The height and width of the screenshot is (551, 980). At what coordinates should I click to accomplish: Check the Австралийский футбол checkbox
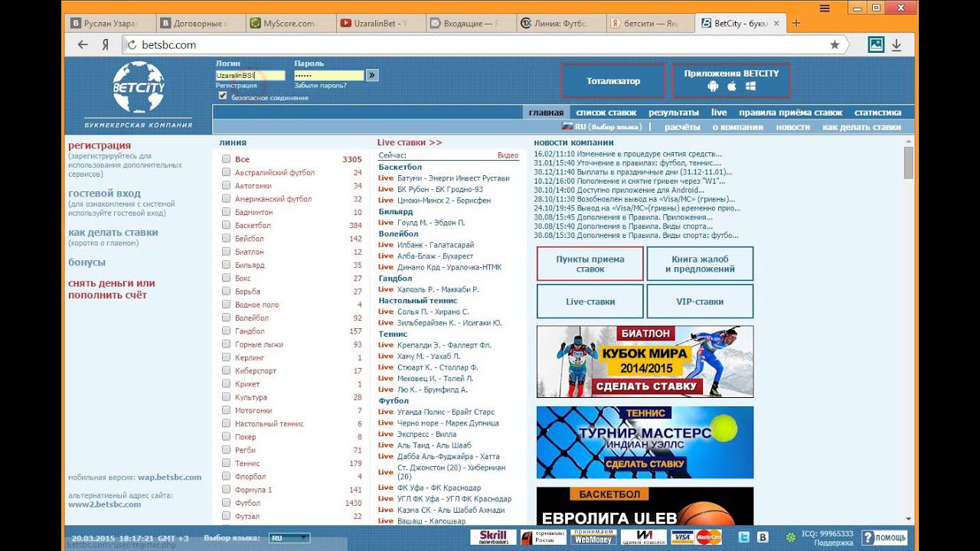(226, 172)
